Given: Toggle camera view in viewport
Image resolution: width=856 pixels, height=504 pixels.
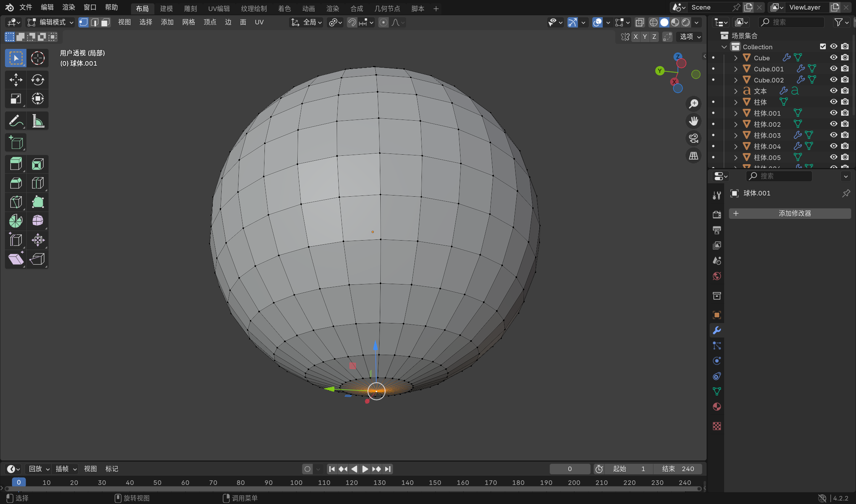Looking at the screenshot, I should point(694,138).
